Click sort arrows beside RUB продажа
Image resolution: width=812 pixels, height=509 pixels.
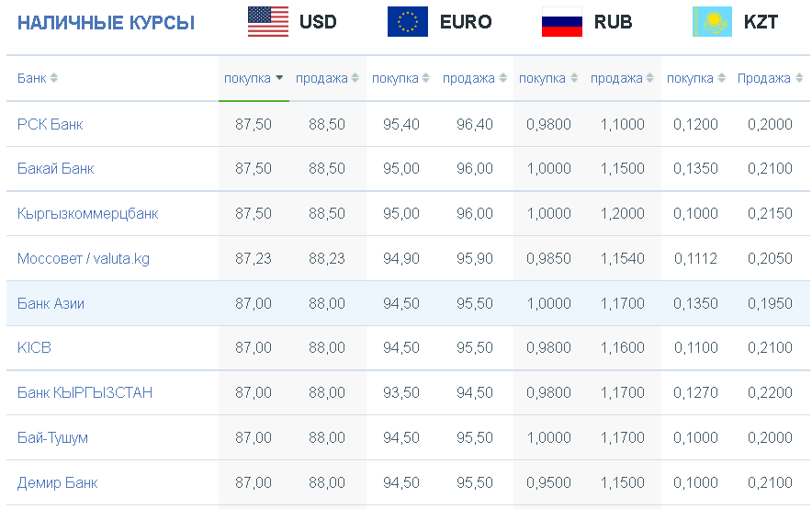point(649,78)
